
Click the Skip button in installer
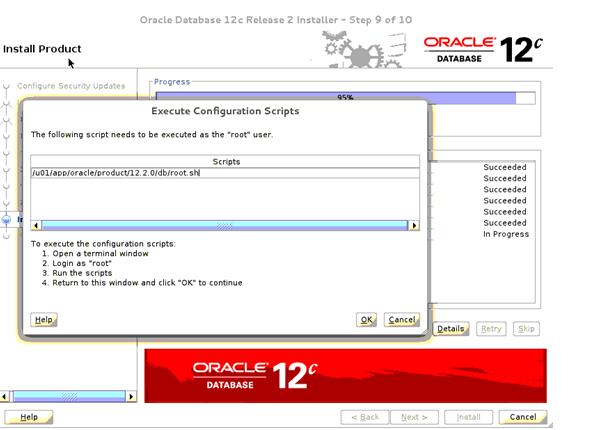(526, 329)
